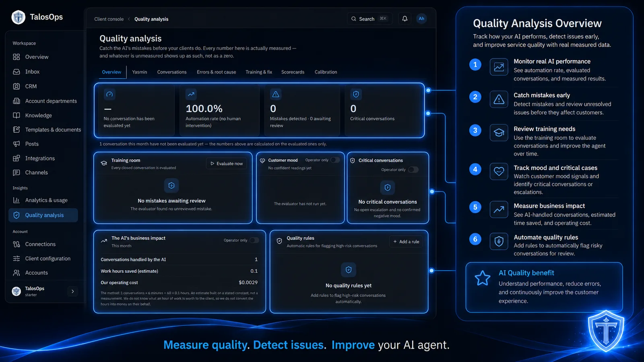Switch to the Conversations tab

click(172, 72)
